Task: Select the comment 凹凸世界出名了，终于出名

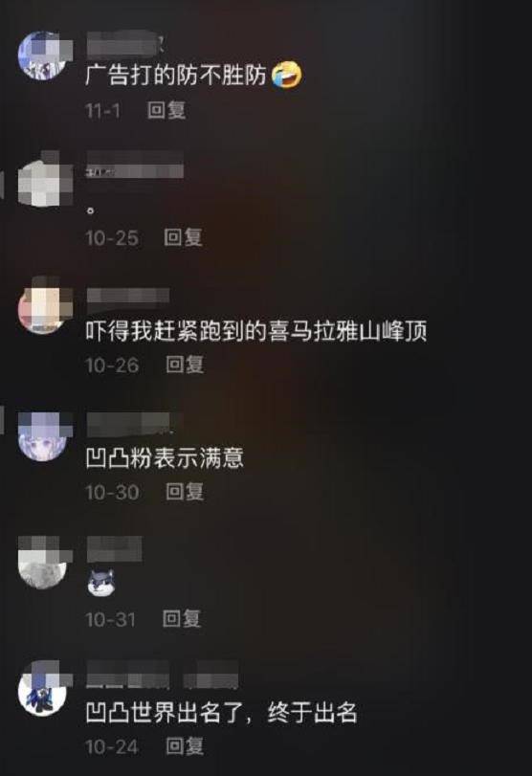Action: [x=221, y=713]
